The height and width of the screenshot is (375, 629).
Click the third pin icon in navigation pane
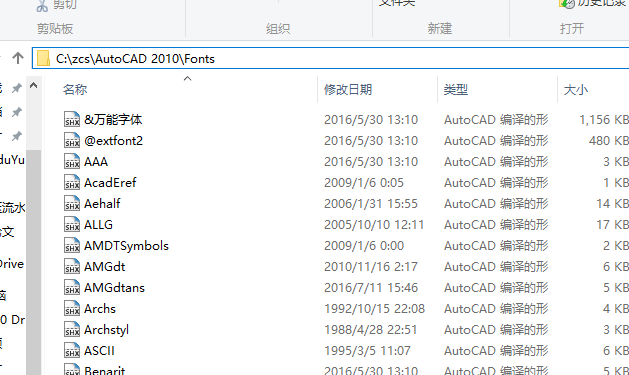[16, 136]
